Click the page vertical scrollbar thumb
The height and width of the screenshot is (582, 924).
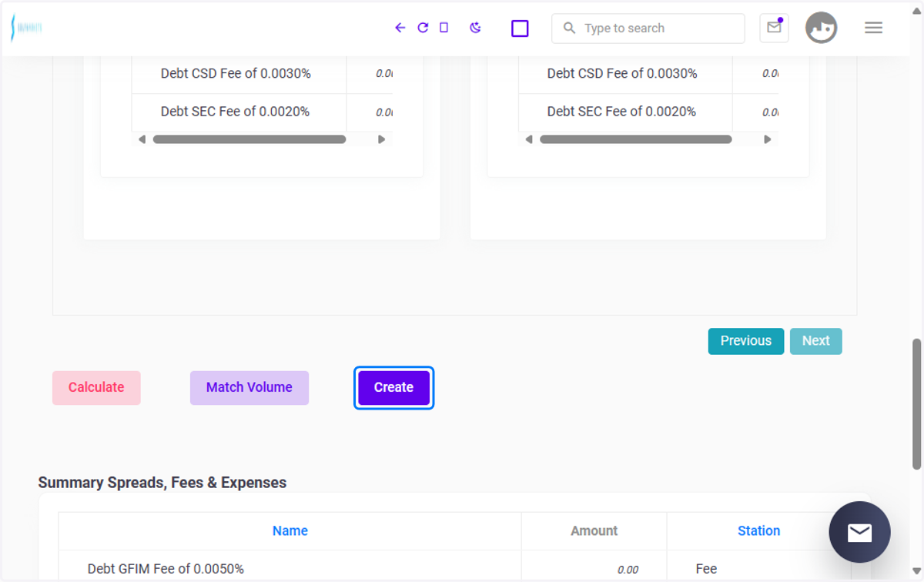[x=916, y=403]
